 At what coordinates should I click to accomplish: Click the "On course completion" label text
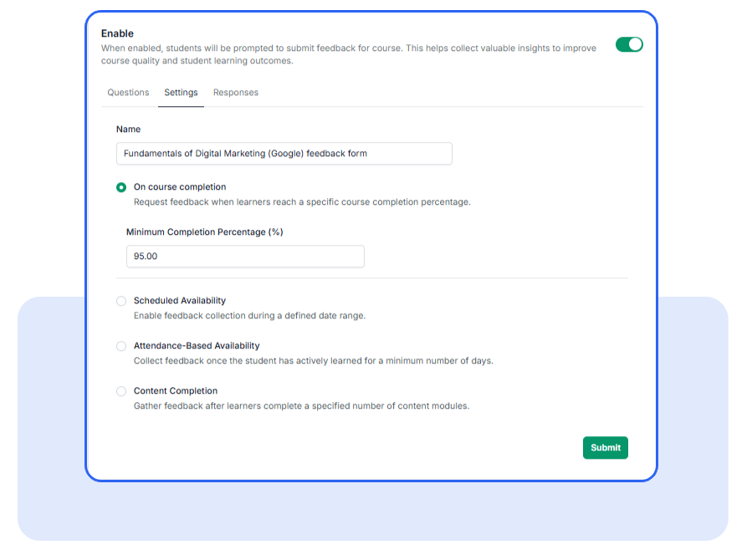180,186
